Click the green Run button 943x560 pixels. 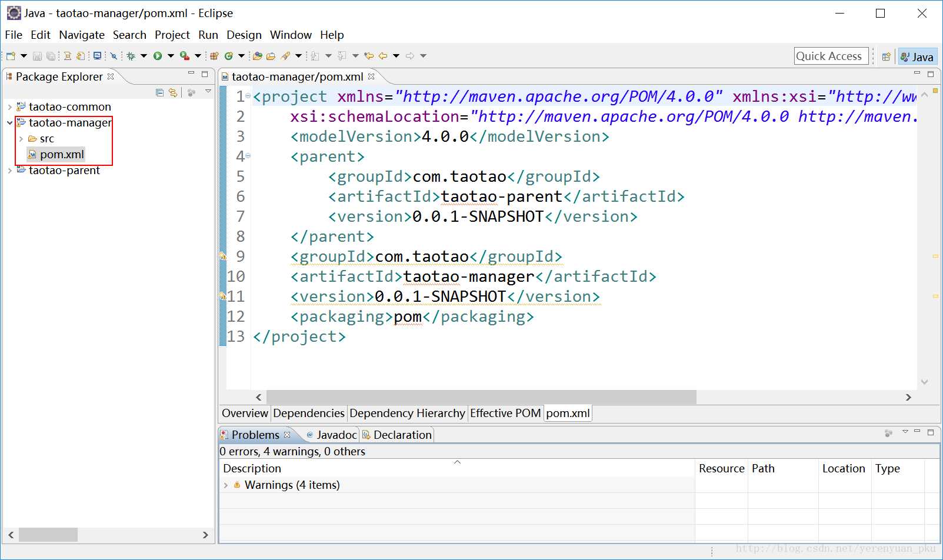(x=158, y=56)
